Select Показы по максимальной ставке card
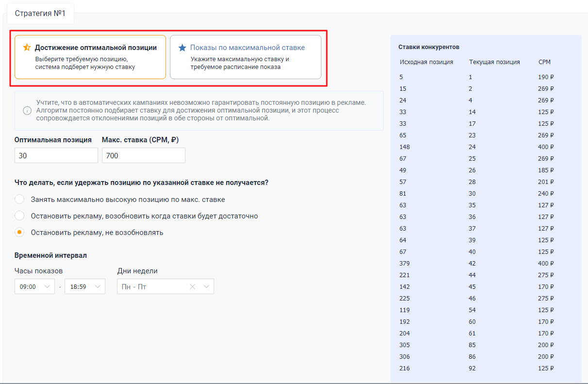Image resolution: width=588 pixels, height=384 pixels. [x=246, y=57]
